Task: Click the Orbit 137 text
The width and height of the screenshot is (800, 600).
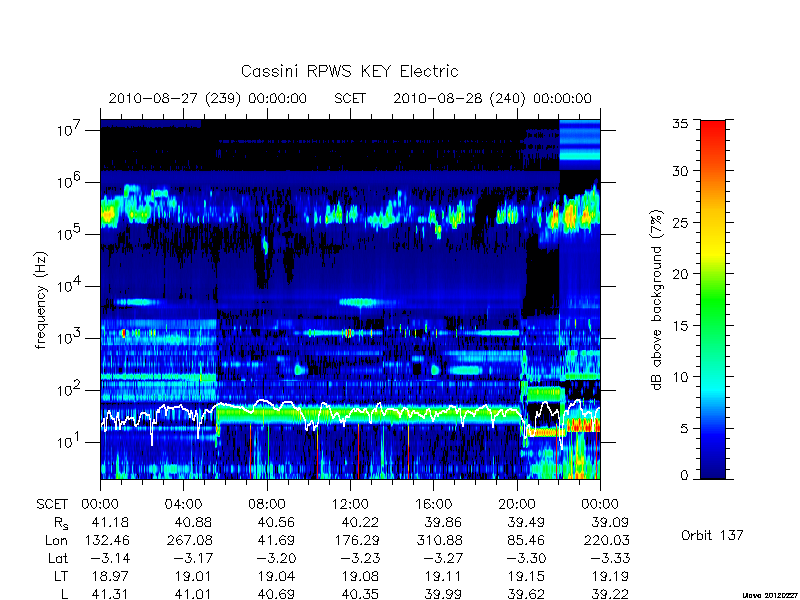Action: coord(712,535)
